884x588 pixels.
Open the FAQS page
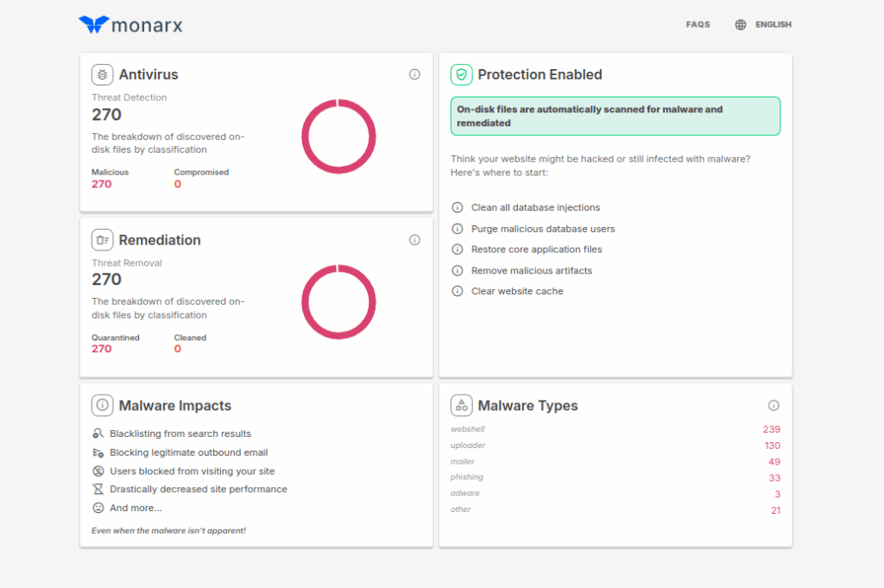698,25
